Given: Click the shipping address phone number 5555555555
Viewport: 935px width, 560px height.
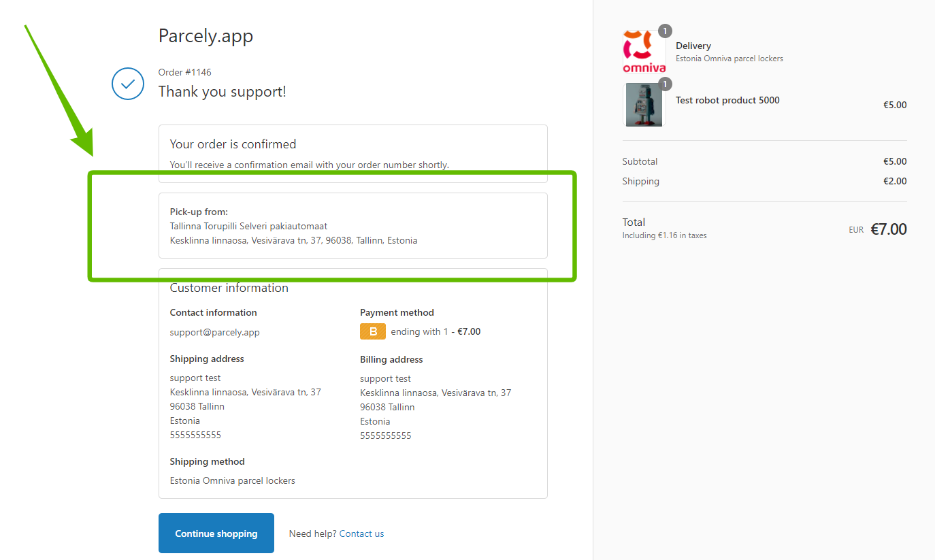Looking at the screenshot, I should [195, 435].
